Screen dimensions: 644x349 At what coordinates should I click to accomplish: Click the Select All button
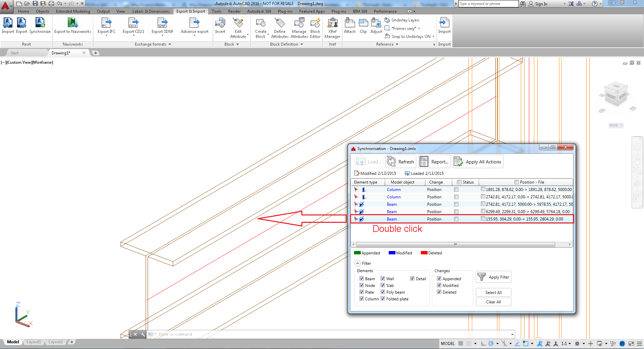pos(493,293)
